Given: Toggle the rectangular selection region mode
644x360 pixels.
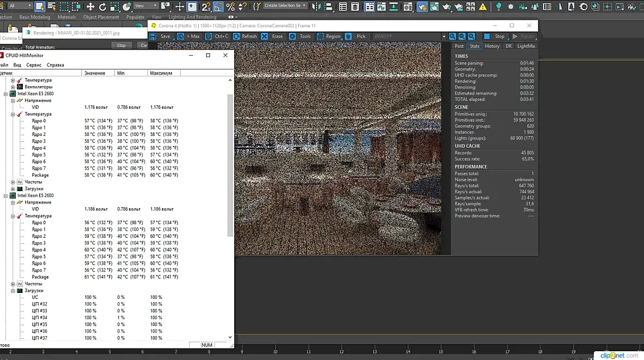Looking at the screenshot, I should coord(64,7).
